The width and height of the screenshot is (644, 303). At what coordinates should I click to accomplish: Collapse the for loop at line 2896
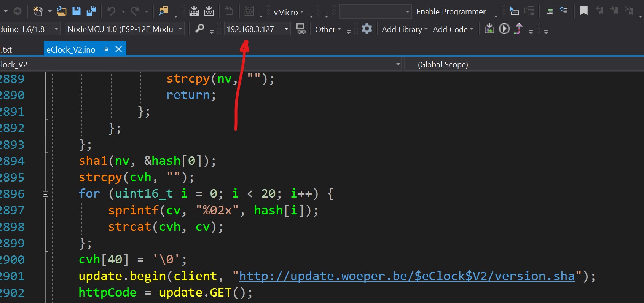coord(45,194)
